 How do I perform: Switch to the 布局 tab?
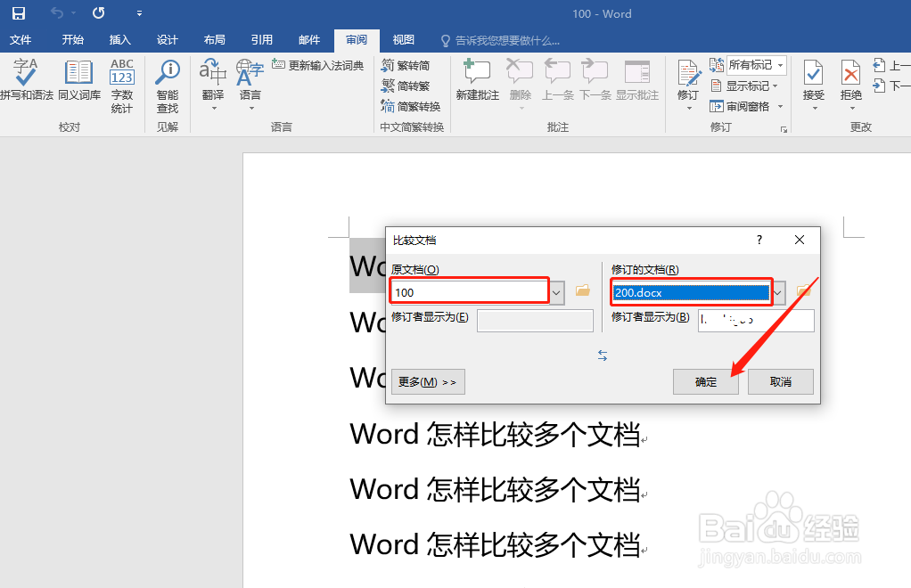click(215, 40)
